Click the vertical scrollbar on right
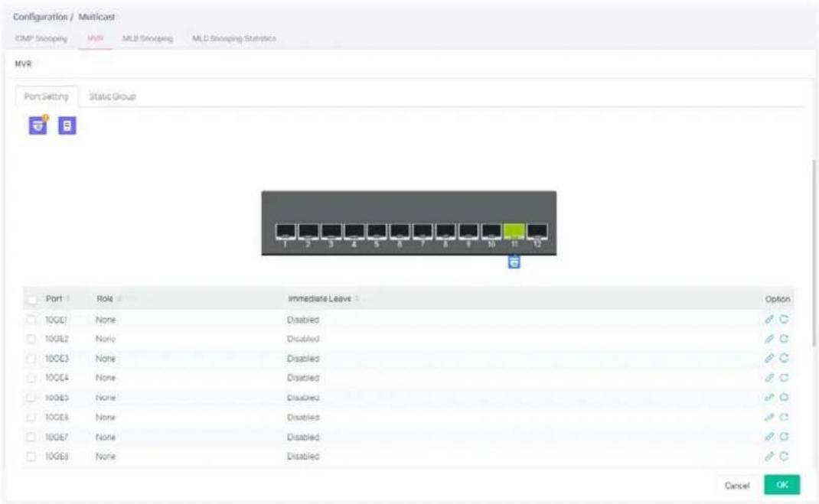The image size is (819, 504). pyautogui.click(x=812, y=253)
